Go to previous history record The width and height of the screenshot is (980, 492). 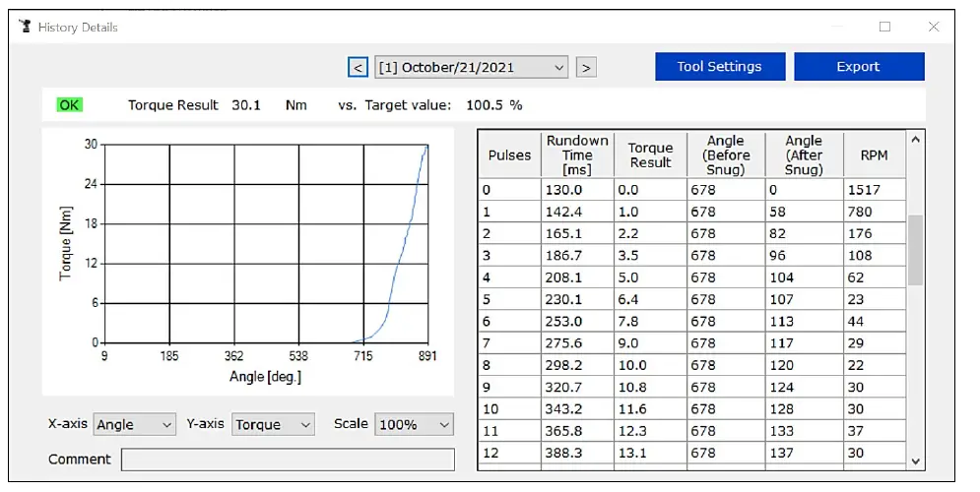(358, 67)
